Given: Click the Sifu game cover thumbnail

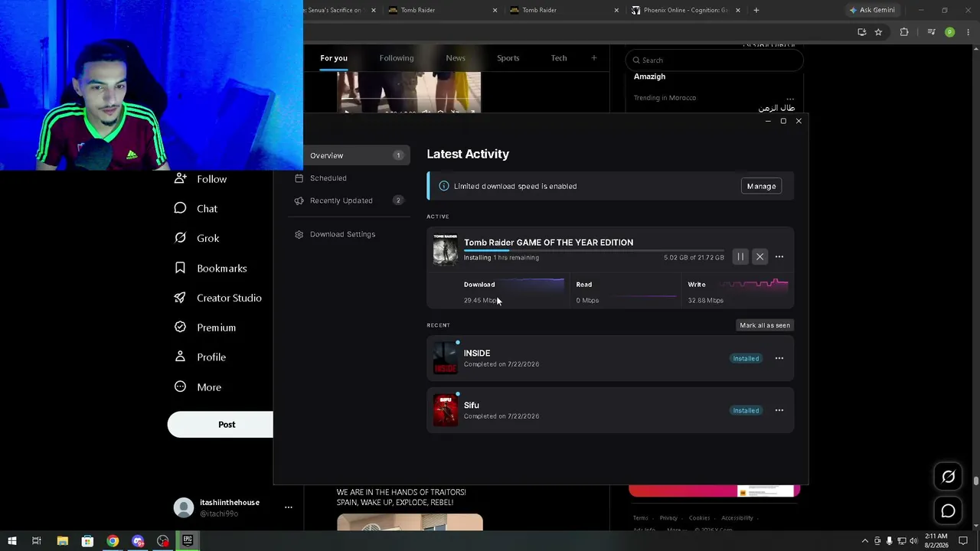Looking at the screenshot, I should point(445,410).
